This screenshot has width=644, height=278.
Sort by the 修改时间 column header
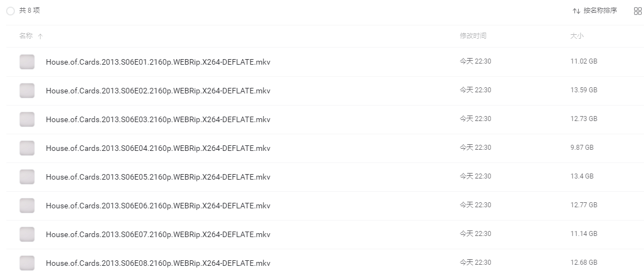point(473,36)
